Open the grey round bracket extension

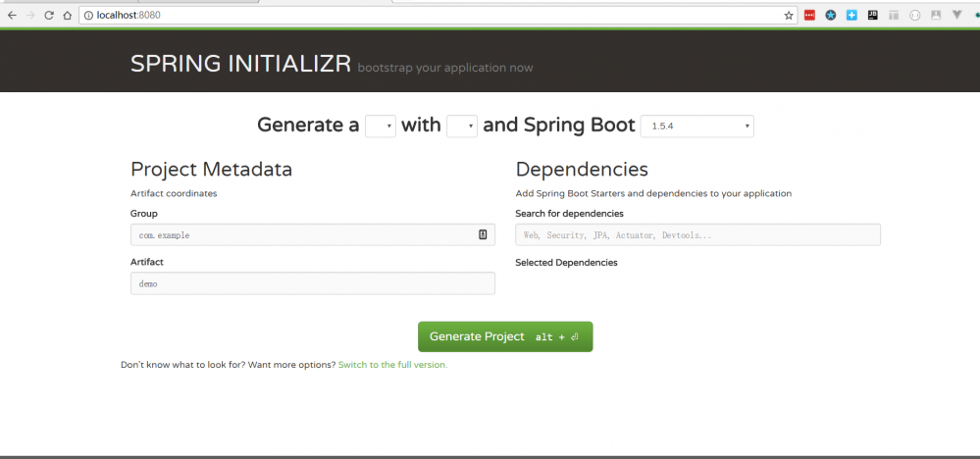click(x=915, y=16)
